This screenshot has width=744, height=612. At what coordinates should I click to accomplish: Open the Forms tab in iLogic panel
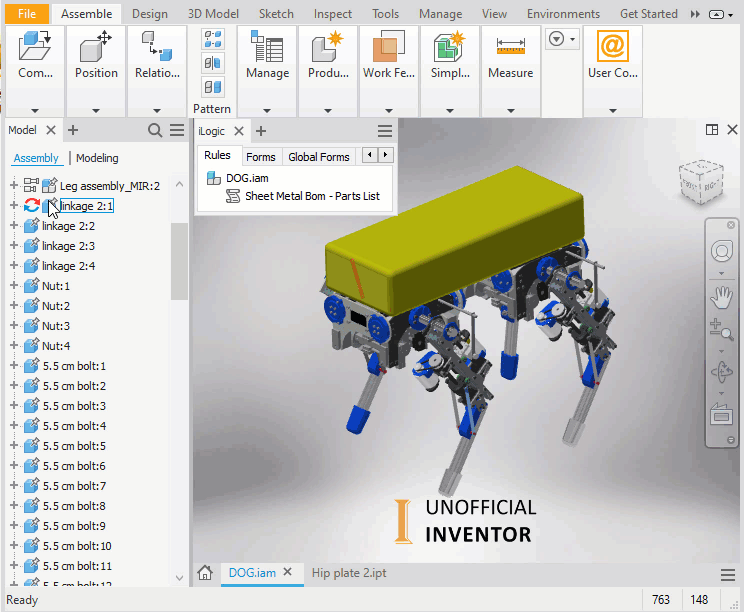260,156
